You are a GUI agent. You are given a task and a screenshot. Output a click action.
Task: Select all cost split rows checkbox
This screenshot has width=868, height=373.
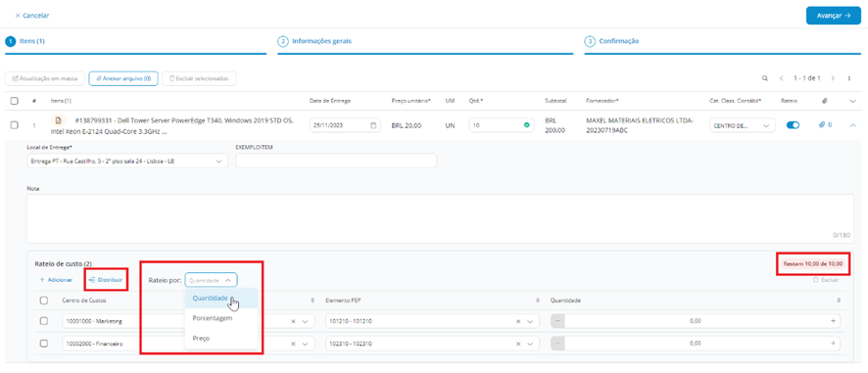click(44, 300)
